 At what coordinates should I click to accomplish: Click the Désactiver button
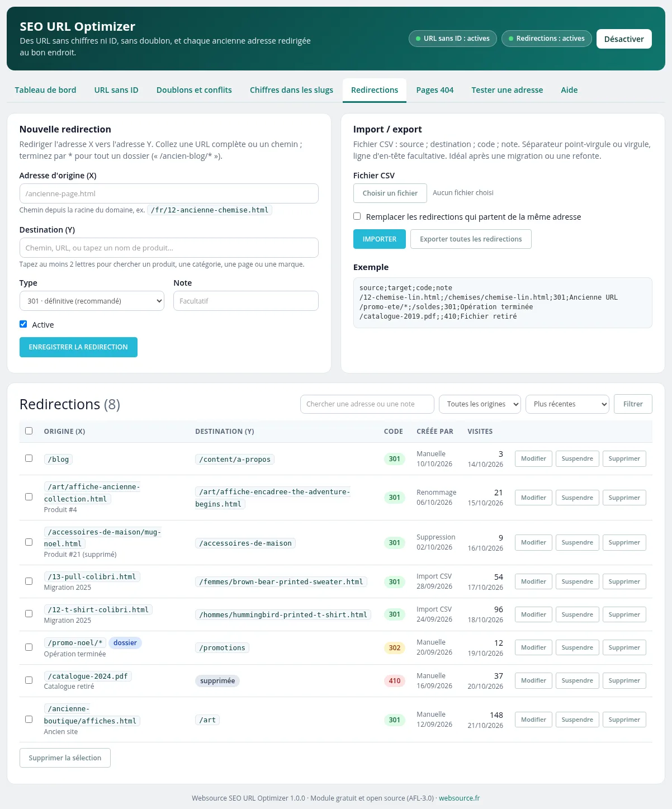624,39
